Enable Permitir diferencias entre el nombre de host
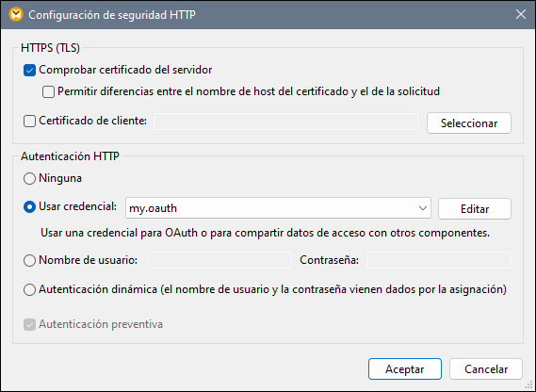 coord(48,92)
